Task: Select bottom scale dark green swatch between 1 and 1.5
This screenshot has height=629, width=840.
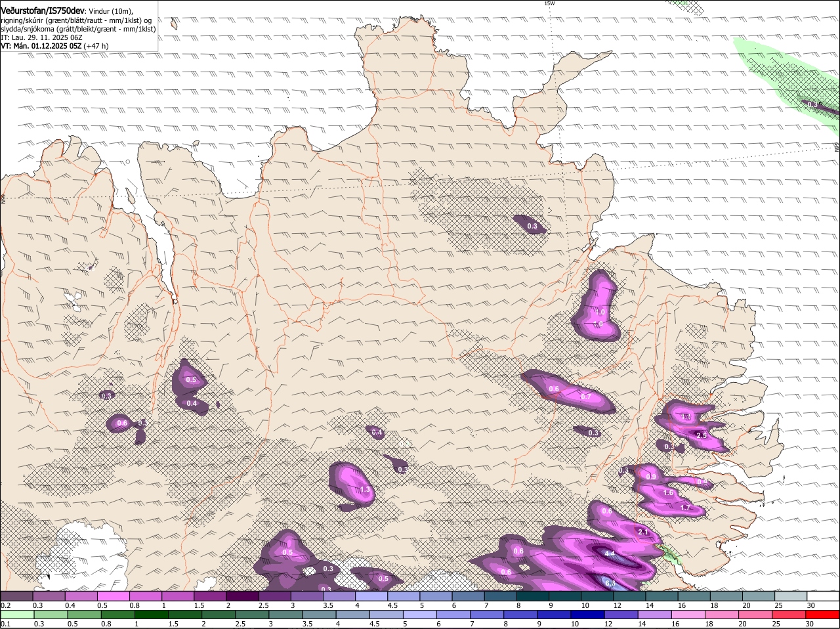Action: pos(152,615)
